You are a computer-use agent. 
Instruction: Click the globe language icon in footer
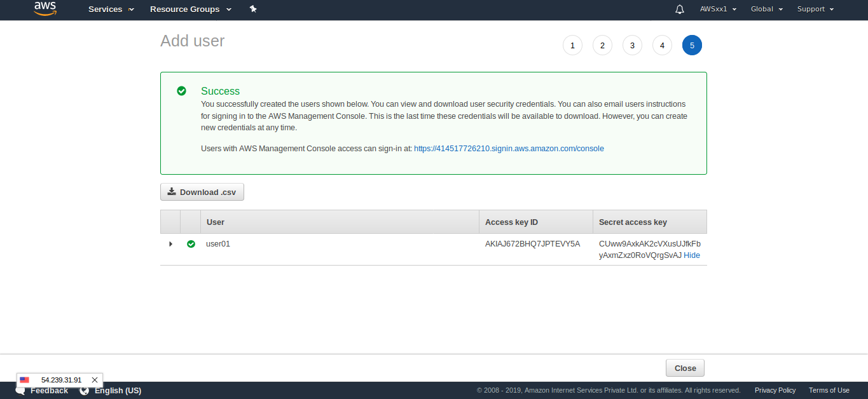pyautogui.click(x=85, y=391)
